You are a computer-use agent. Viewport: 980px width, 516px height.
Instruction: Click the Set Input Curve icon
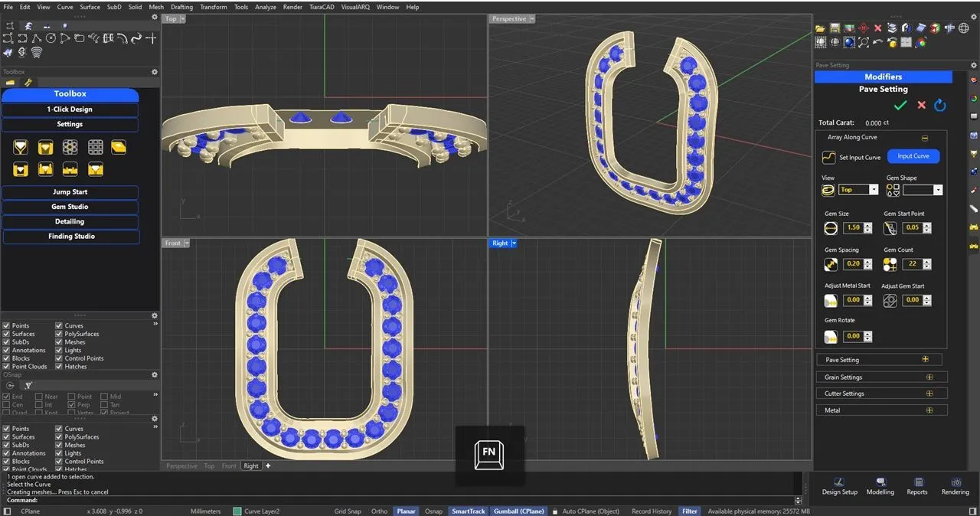pos(828,157)
